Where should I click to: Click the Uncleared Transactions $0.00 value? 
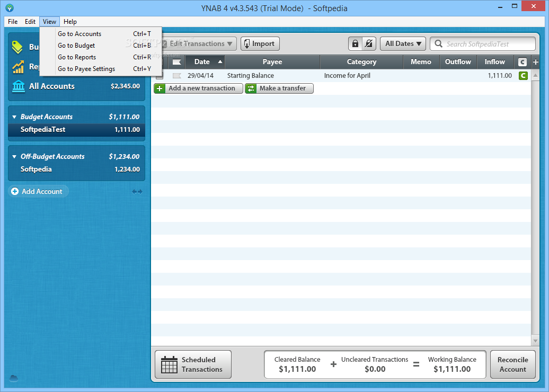click(375, 369)
